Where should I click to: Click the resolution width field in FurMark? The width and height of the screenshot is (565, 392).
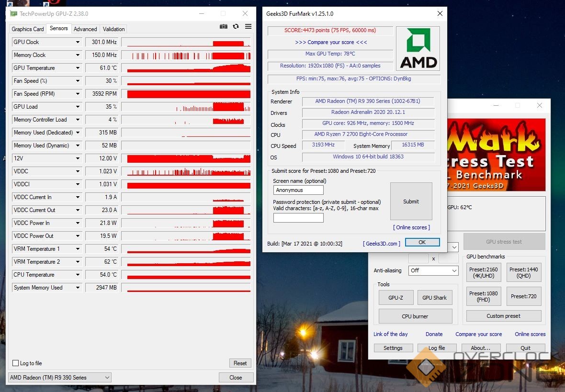pyautogui.click(x=418, y=258)
